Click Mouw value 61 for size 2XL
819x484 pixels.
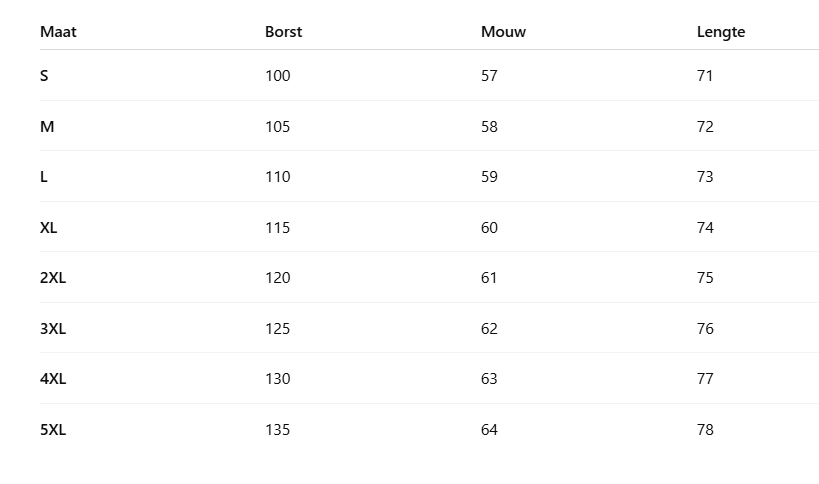[x=489, y=278]
